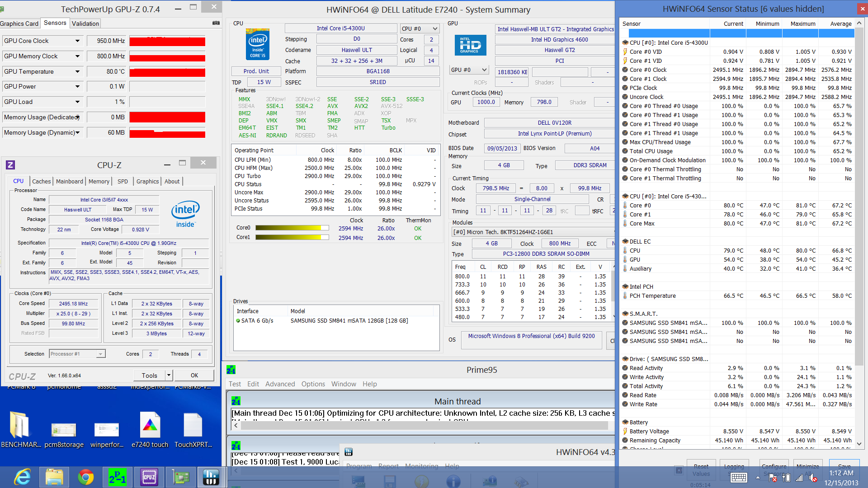Click muted speaker volume tray icon
Screen dimensions: 868x488
coord(813,478)
